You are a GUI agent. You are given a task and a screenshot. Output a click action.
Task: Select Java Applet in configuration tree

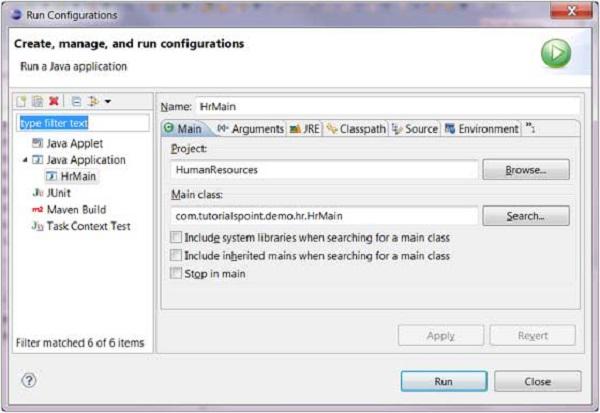(x=75, y=144)
